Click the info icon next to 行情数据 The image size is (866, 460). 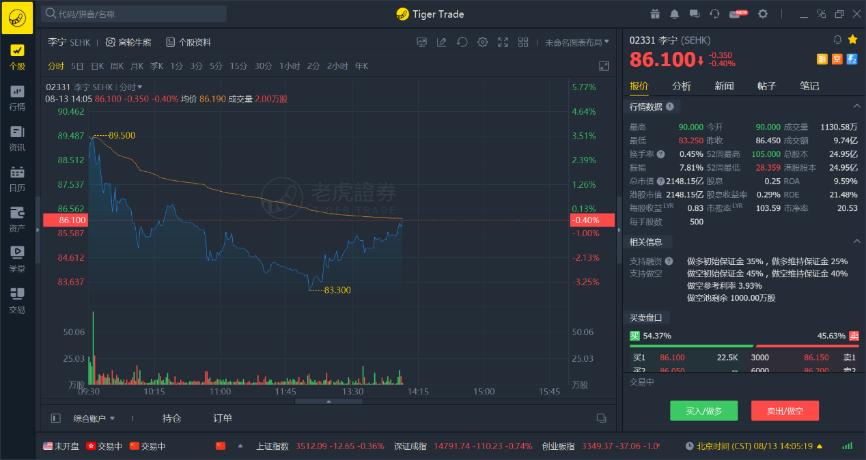tap(670, 107)
